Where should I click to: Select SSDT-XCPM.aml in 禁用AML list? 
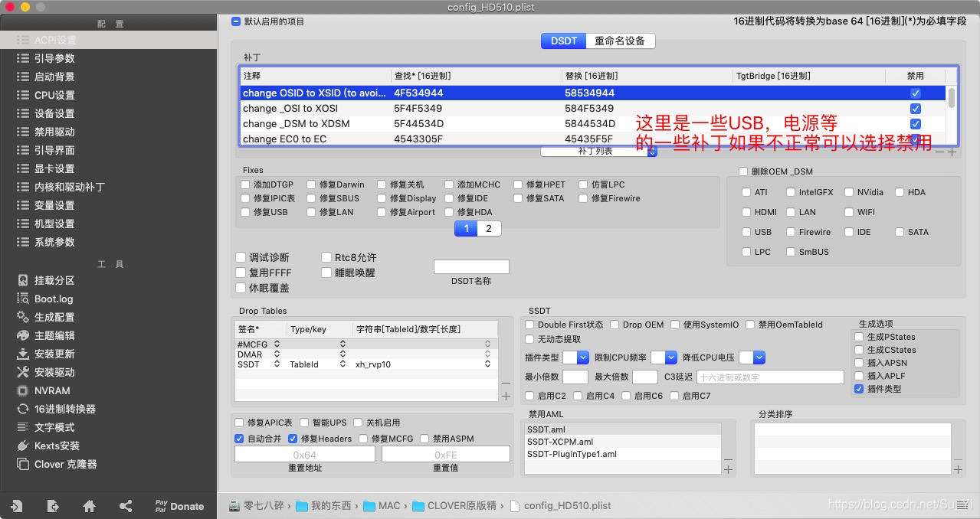[x=622, y=442]
